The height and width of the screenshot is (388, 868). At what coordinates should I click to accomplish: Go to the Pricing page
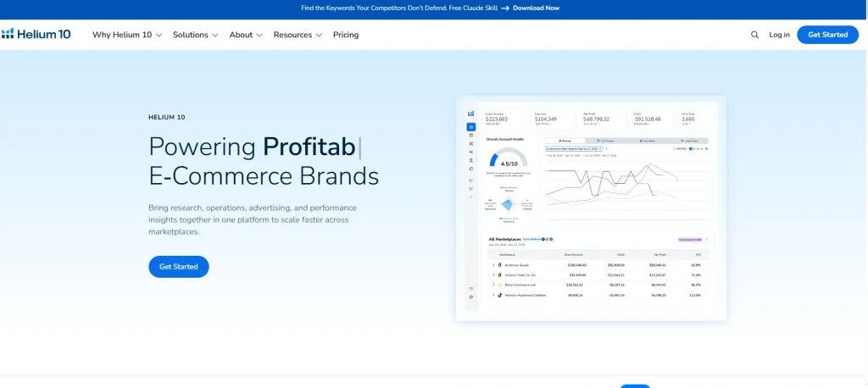pos(346,35)
